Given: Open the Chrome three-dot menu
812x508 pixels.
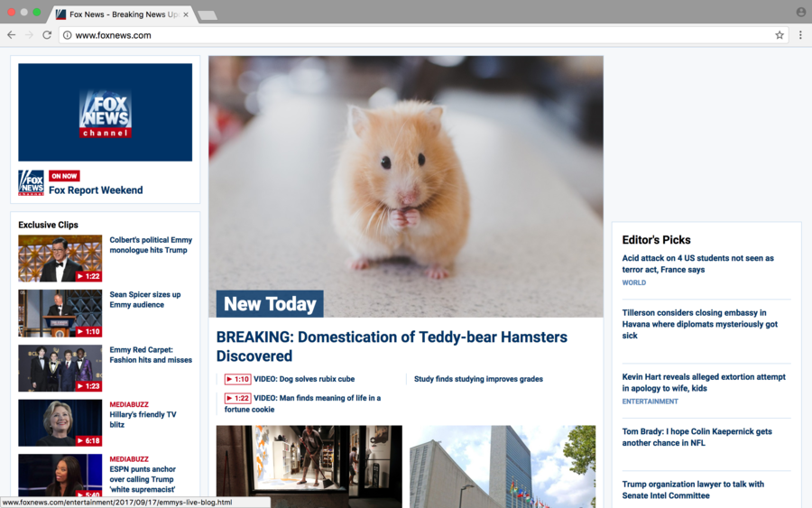Looking at the screenshot, I should coord(800,35).
